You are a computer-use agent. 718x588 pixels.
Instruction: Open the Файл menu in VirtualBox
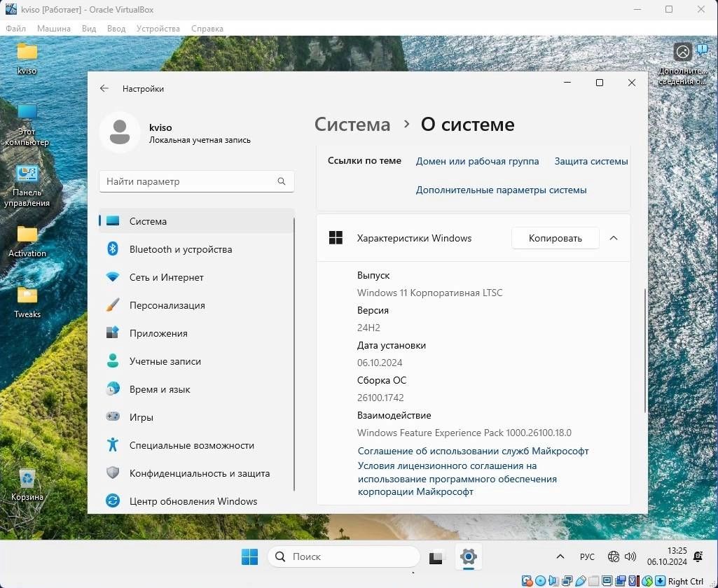pos(15,29)
